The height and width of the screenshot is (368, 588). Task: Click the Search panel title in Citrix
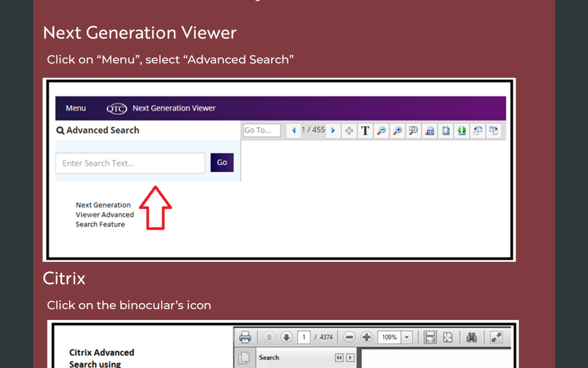269,358
